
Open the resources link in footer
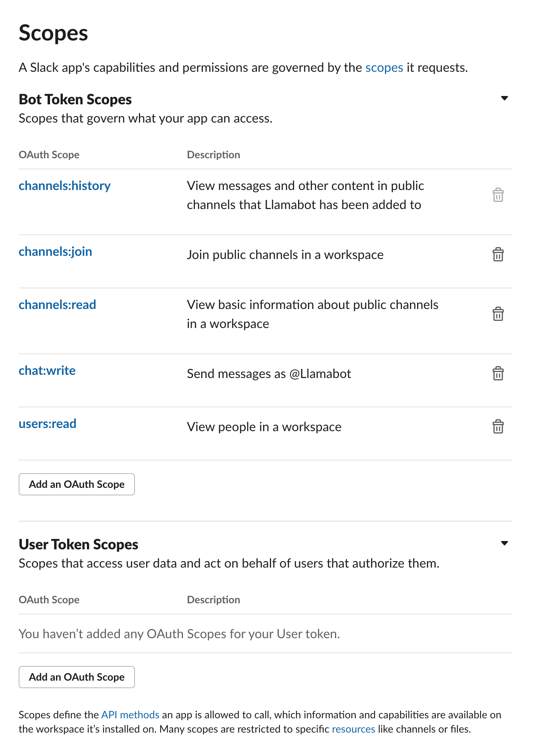click(x=353, y=729)
